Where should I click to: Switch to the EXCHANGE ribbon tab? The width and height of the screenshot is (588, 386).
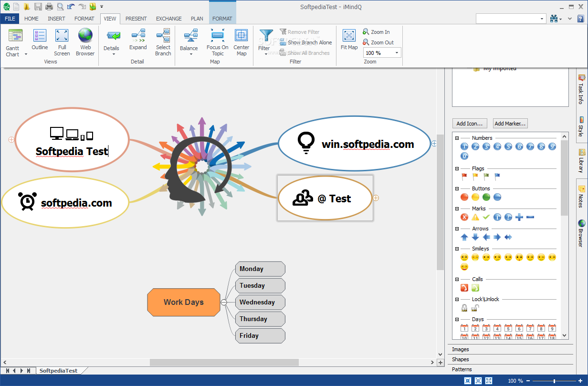(169, 19)
